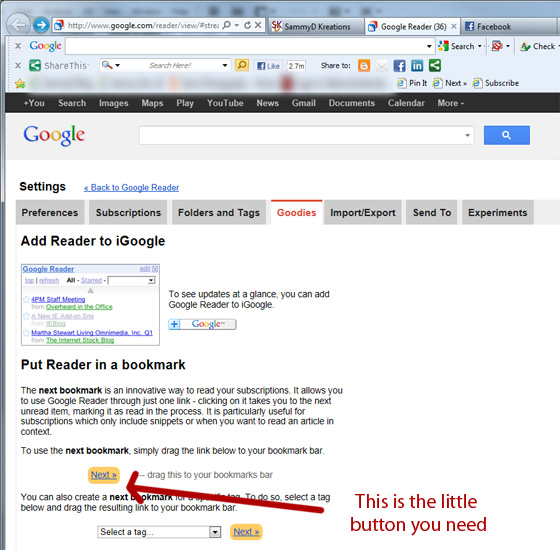Click the favorites star icon

[x=20, y=84]
